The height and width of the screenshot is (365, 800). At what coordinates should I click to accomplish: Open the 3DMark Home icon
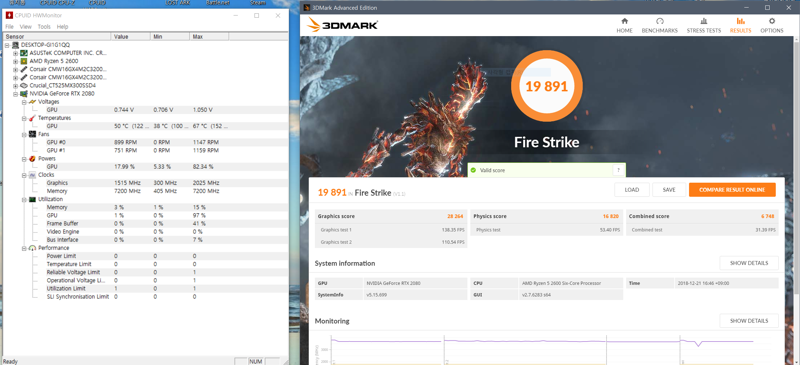pyautogui.click(x=624, y=21)
